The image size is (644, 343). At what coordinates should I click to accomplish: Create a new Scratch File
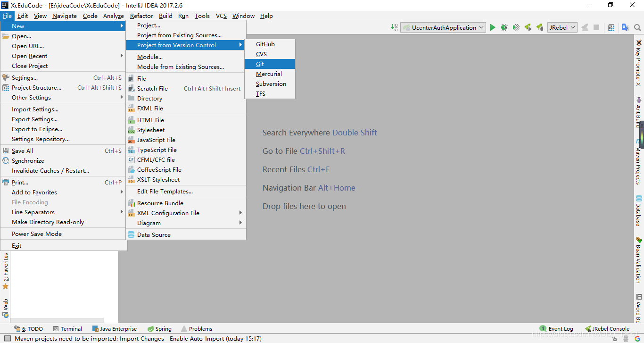(186, 88)
